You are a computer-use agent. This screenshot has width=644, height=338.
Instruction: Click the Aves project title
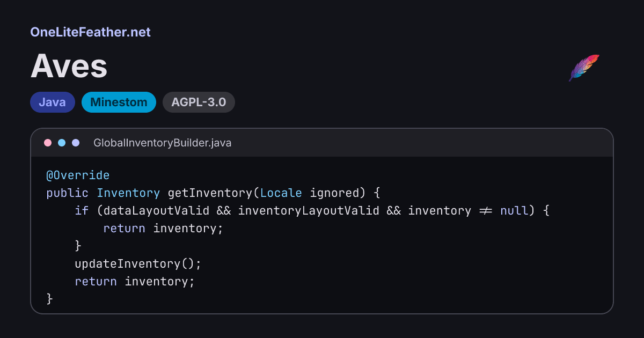point(69,67)
